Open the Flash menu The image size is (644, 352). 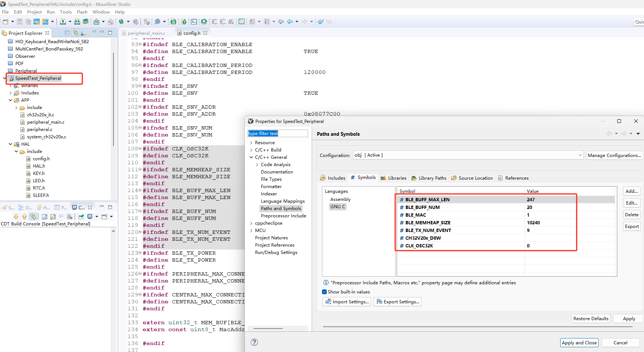[82, 12]
